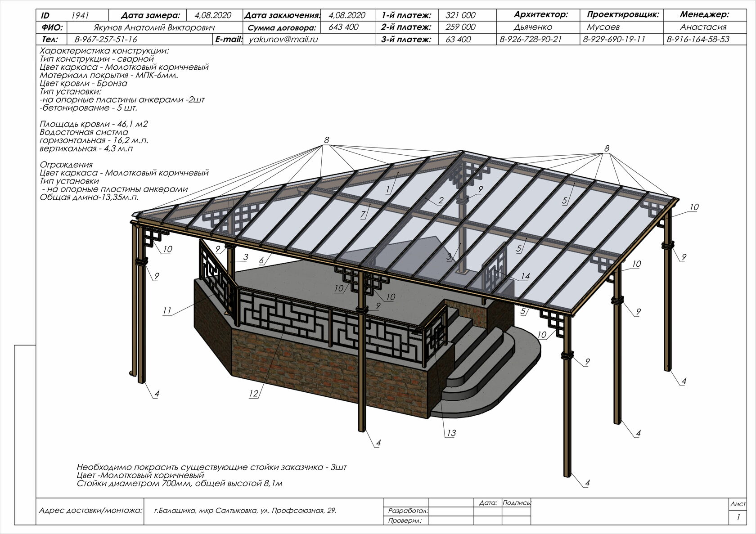Click the 'Проверил:' title block cell
The image size is (756, 534).
point(405,521)
